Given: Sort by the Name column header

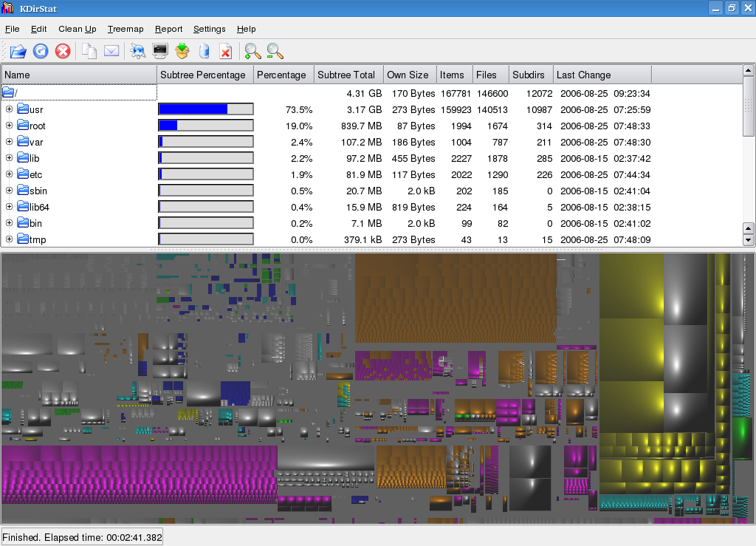Looking at the screenshot, I should coord(79,75).
